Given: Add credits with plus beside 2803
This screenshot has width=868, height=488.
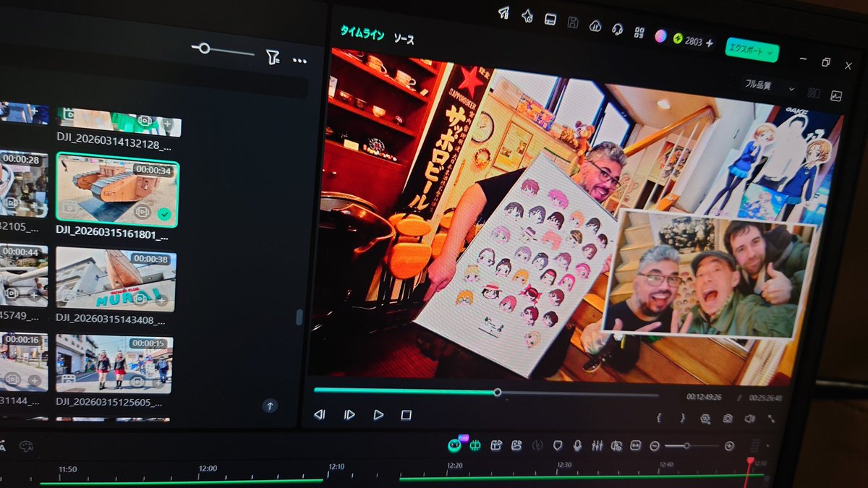Looking at the screenshot, I should pyautogui.click(x=710, y=43).
